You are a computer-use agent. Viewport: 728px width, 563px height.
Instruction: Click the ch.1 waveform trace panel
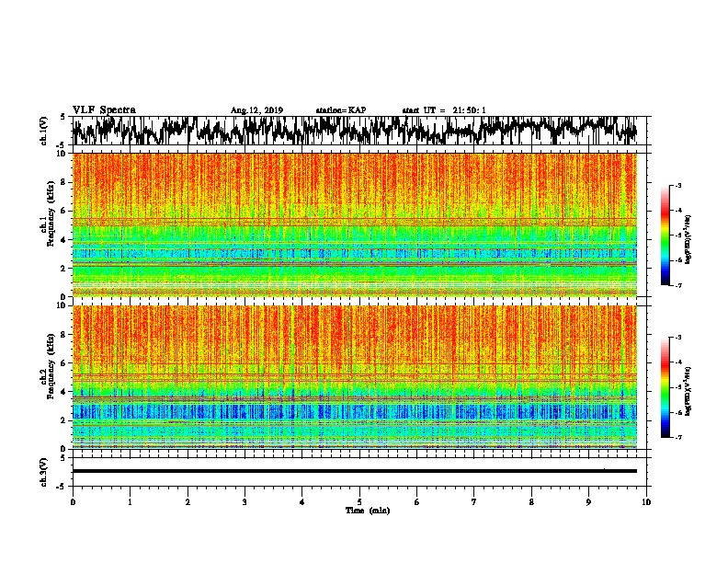359,131
